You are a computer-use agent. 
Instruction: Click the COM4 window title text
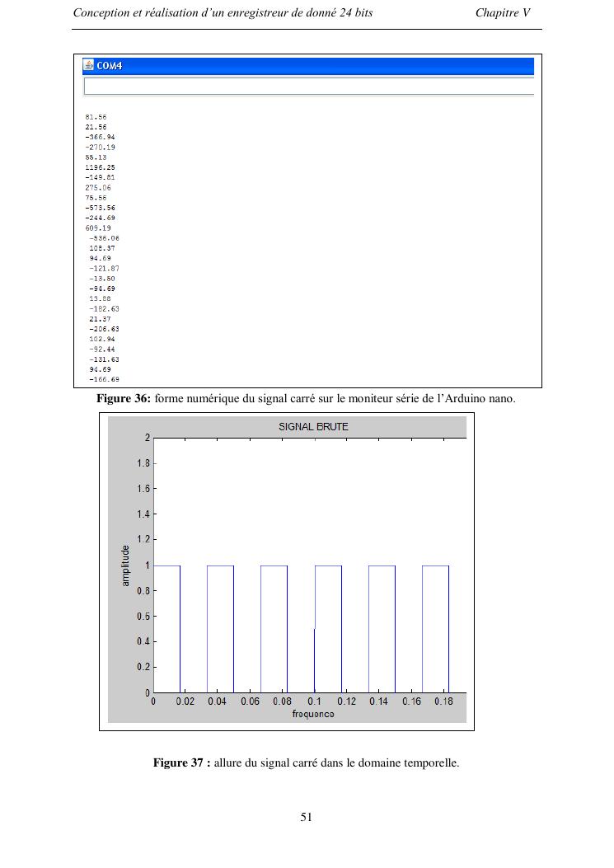(110, 66)
